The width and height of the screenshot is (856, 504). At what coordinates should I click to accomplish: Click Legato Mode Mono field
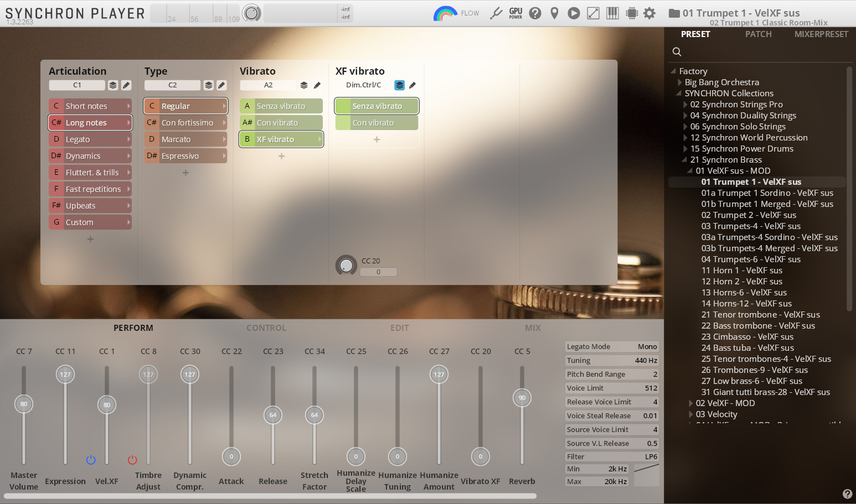pos(612,346)
